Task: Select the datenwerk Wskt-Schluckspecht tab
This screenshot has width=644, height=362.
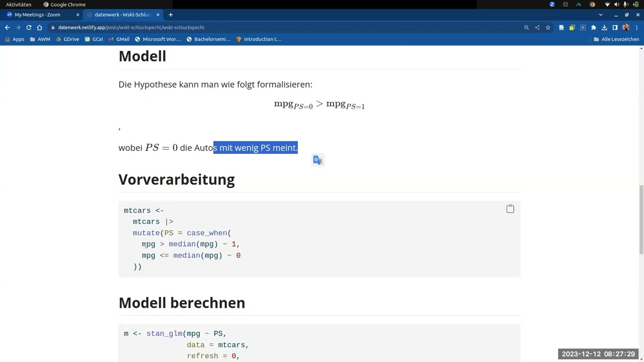Action: 124,15
